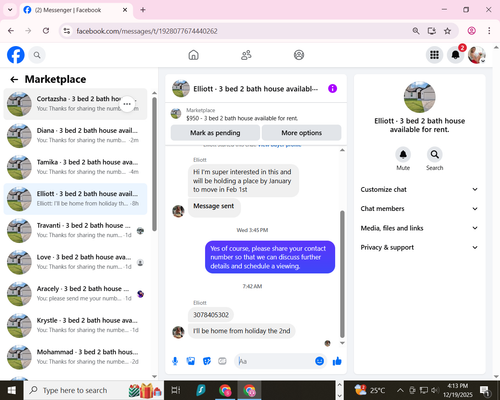Click the install app icon in address bar

[432, 31]
